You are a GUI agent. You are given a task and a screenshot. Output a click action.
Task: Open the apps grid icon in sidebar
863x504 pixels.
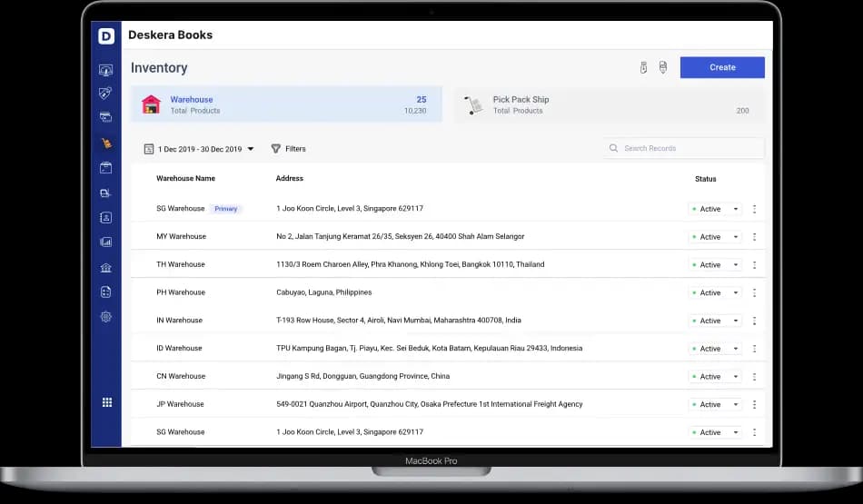coord(107,402)
